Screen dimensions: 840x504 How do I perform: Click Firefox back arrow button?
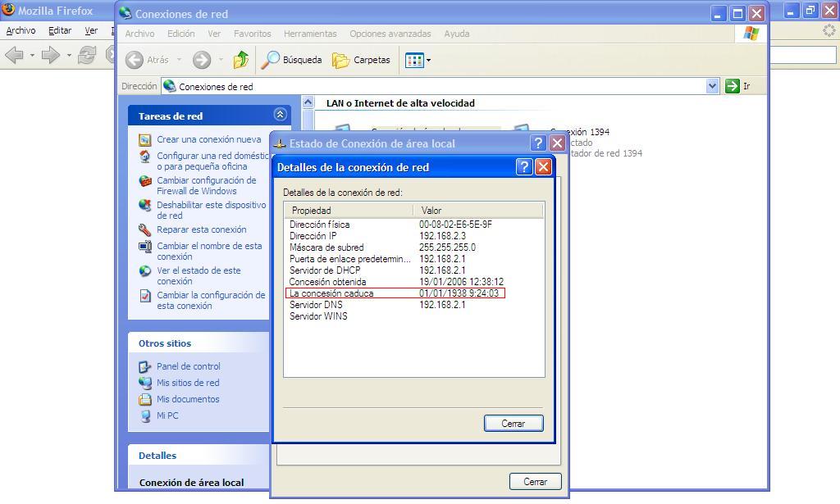pos(15,55)
